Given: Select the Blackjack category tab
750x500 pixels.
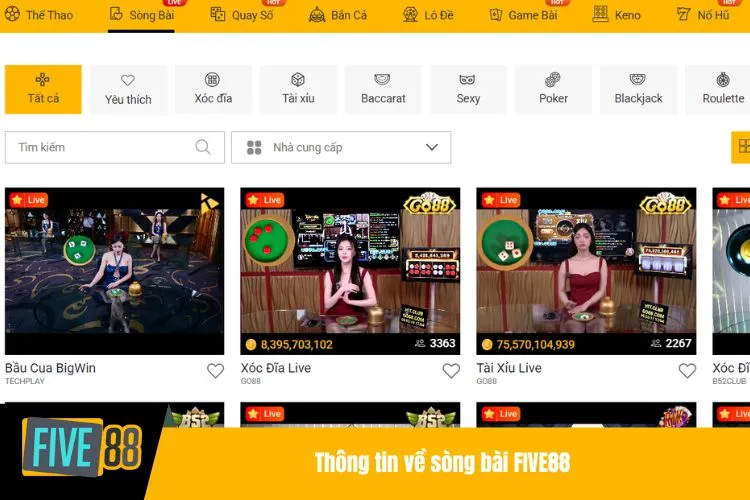Looking at the screenshot, I should pos(639,89).
